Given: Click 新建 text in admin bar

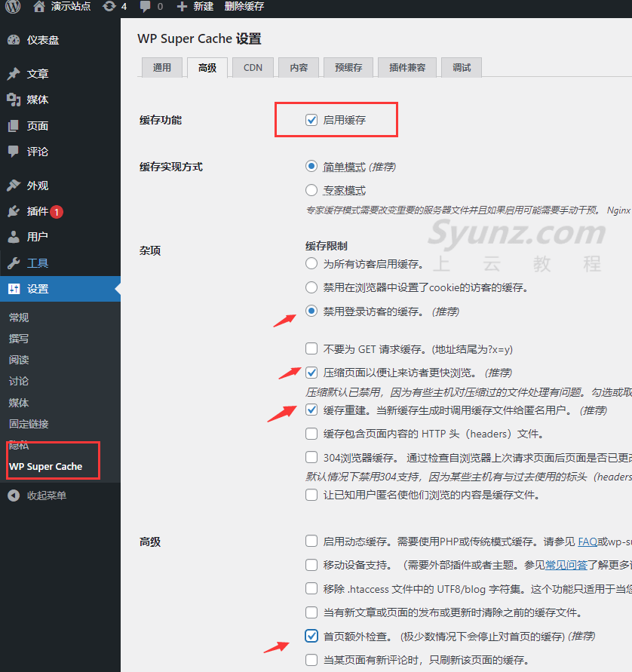Looking at the screenshot, I should (x=204, y=7).
